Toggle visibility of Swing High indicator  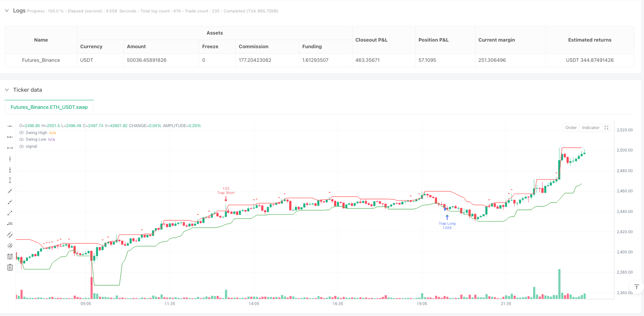(x=21, y=133)
